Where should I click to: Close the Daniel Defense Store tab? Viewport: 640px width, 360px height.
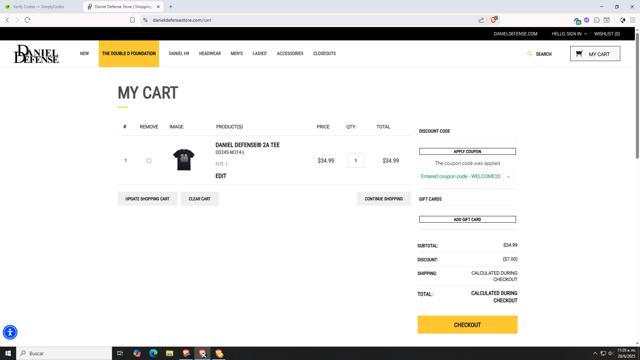pos(158,7)
